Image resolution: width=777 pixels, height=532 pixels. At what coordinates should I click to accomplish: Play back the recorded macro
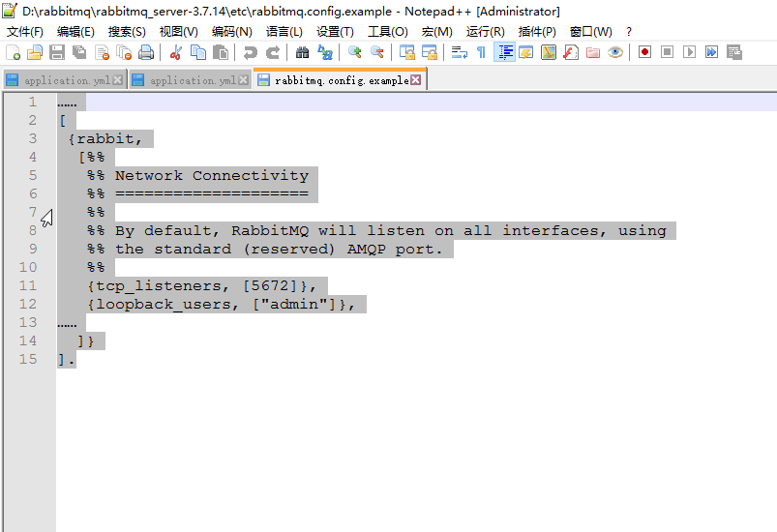coord(689,52)
